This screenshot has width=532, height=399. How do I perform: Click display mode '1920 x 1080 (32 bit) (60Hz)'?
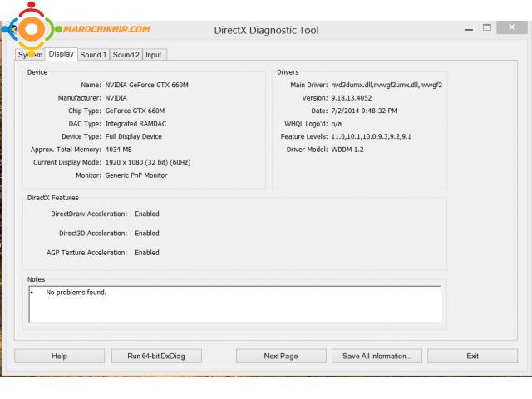148,163
